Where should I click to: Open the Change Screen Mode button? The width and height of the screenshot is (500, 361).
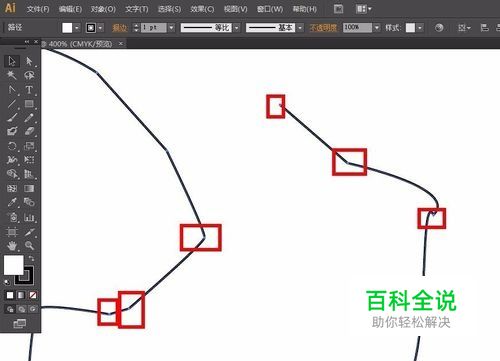20,323
